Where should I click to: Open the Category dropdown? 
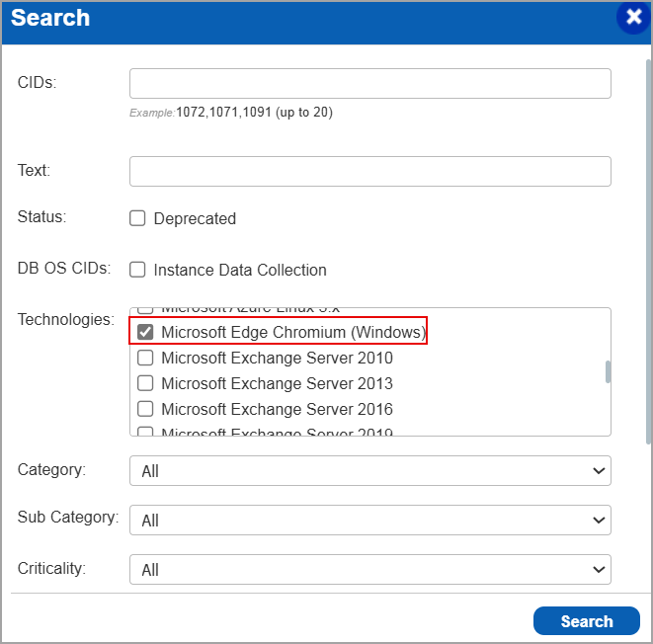coord(369,471)
